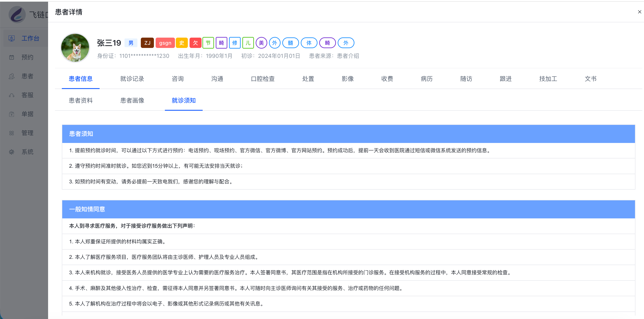This screenshot has width=644, height=319.
Task: Click the red 欠 tag
Action: (195, 43)
